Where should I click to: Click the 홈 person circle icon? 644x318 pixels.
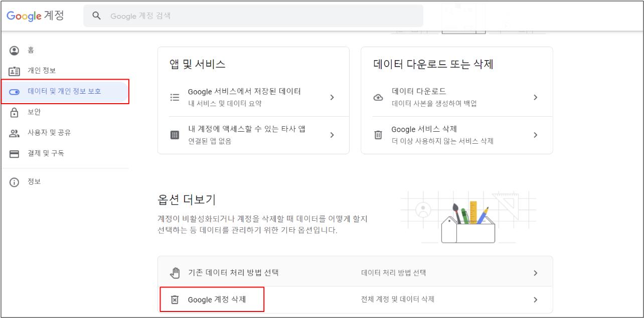(x=15, y=50)
